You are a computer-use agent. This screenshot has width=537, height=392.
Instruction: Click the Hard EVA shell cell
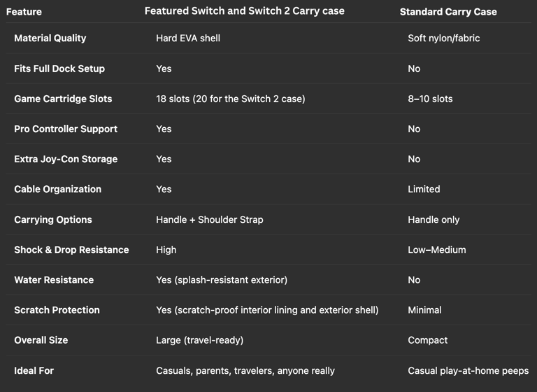(188, 38)
